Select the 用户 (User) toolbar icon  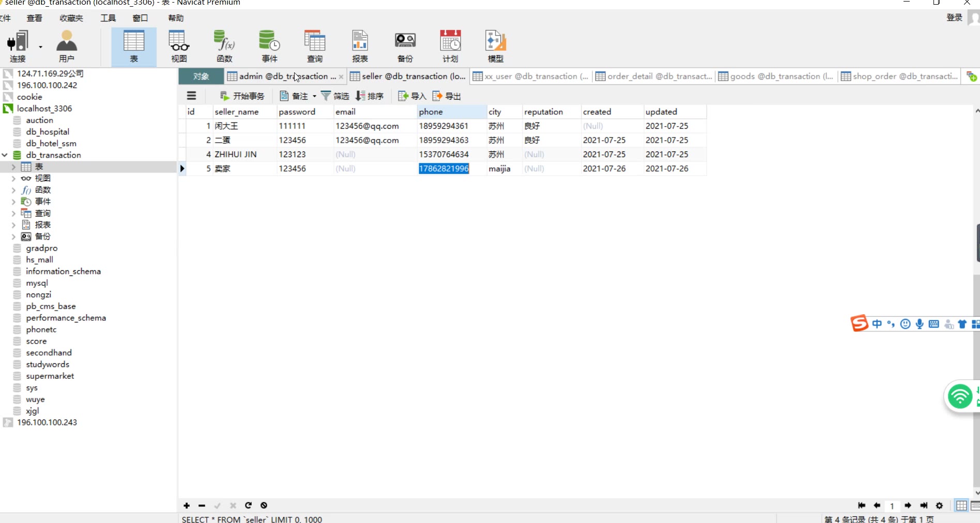(x=67, y=46)
